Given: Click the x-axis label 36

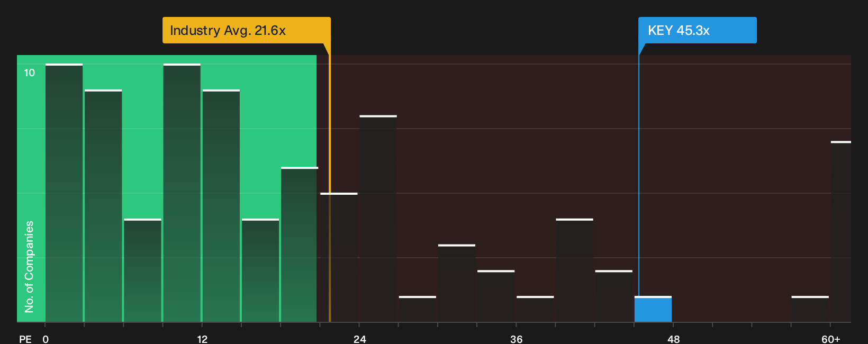Looking at the screenshot, I should tap(517, 339).
